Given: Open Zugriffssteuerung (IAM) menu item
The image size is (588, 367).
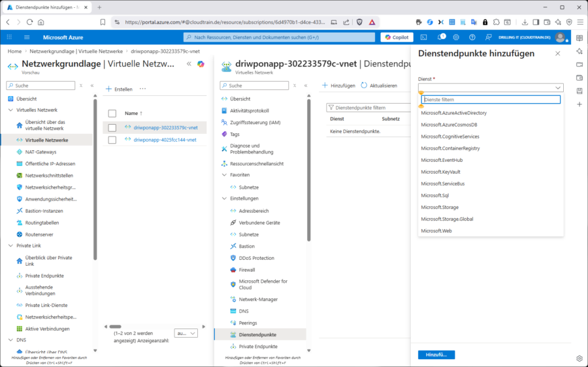Looking at the screenshot, I should coord(255,122).
